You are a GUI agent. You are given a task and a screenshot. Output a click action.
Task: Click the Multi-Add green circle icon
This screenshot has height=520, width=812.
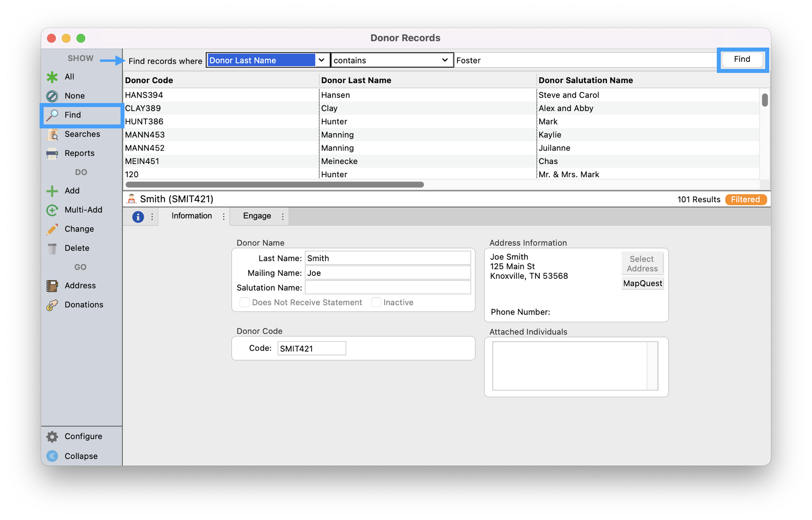[52, 210]
